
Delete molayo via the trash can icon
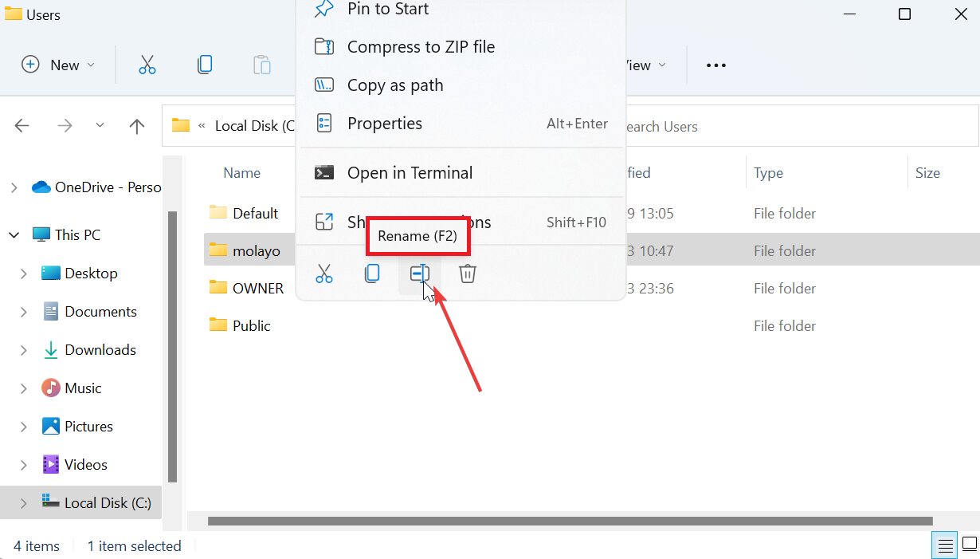(467, 274)
